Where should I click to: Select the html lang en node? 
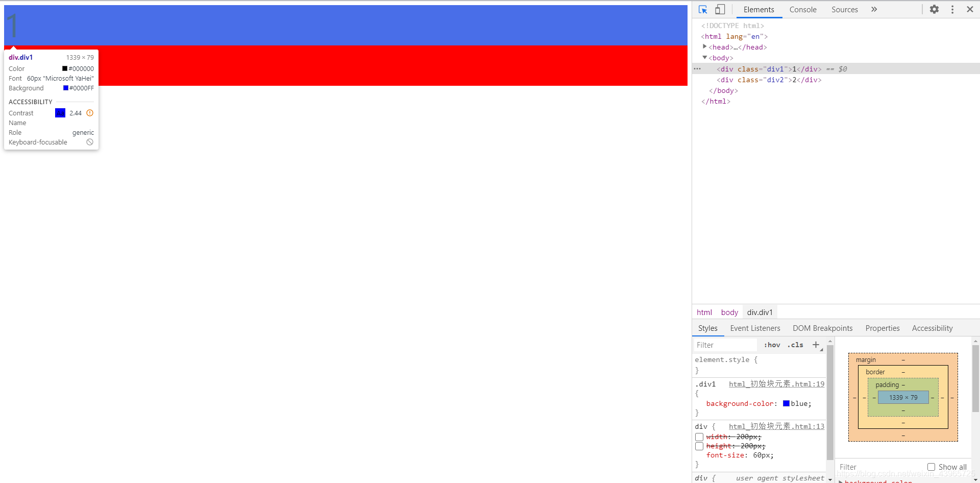734,36
